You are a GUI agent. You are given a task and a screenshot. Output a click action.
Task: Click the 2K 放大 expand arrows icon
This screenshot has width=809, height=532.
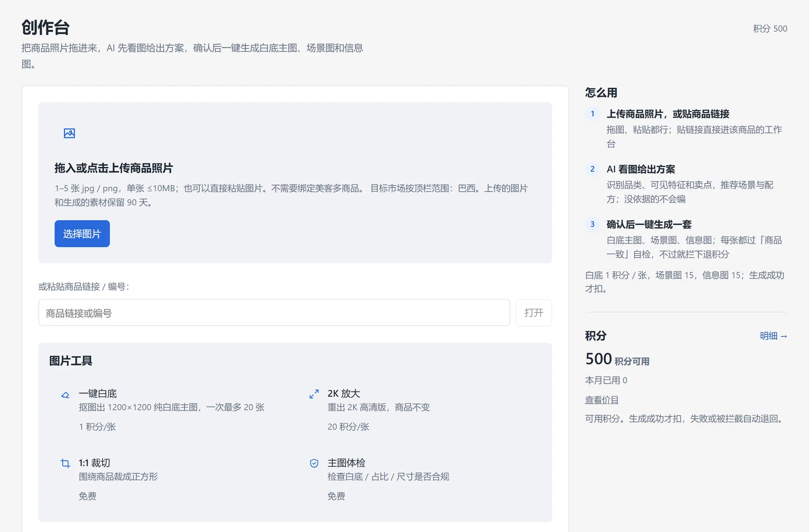tap(314, 394)
